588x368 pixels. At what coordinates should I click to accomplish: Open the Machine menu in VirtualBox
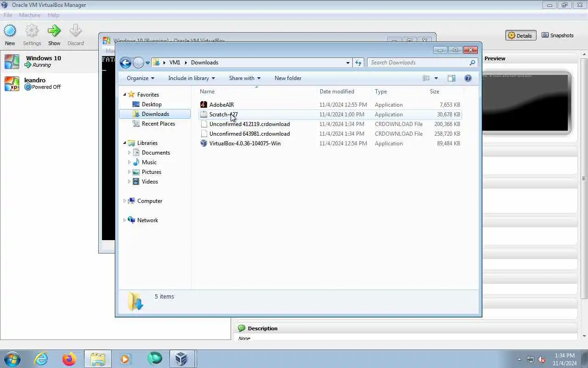pyautogui.click(x=30, y=15)
